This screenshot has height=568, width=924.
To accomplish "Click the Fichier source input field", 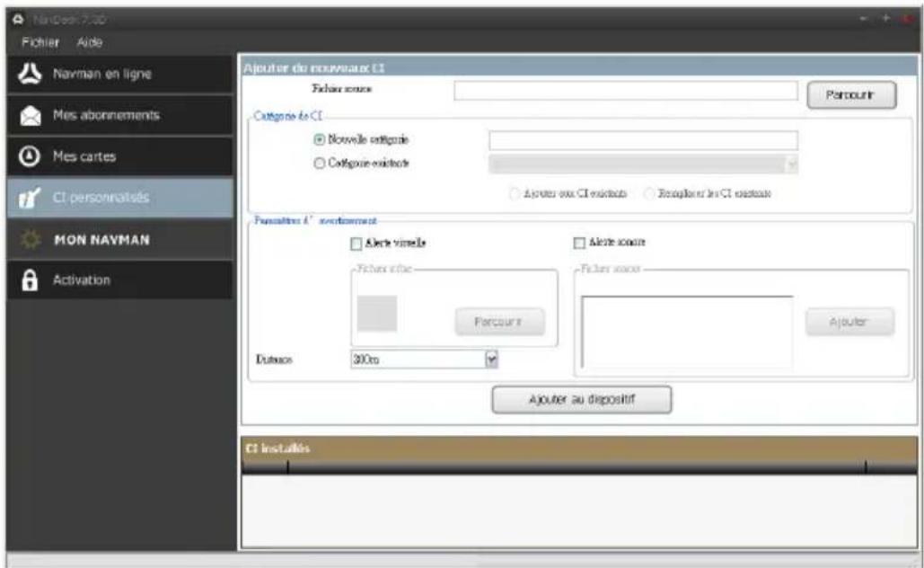I will pos(626,91).
